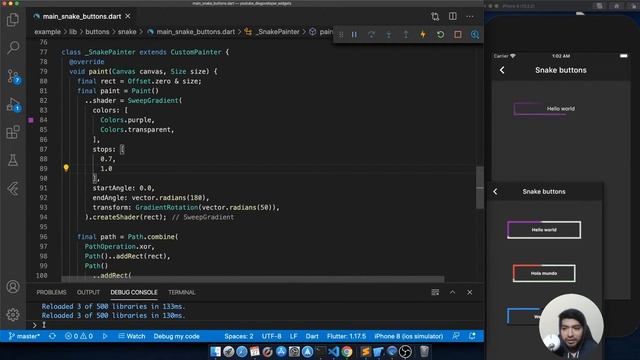Click the debug Step Out button

click(406, 35)
